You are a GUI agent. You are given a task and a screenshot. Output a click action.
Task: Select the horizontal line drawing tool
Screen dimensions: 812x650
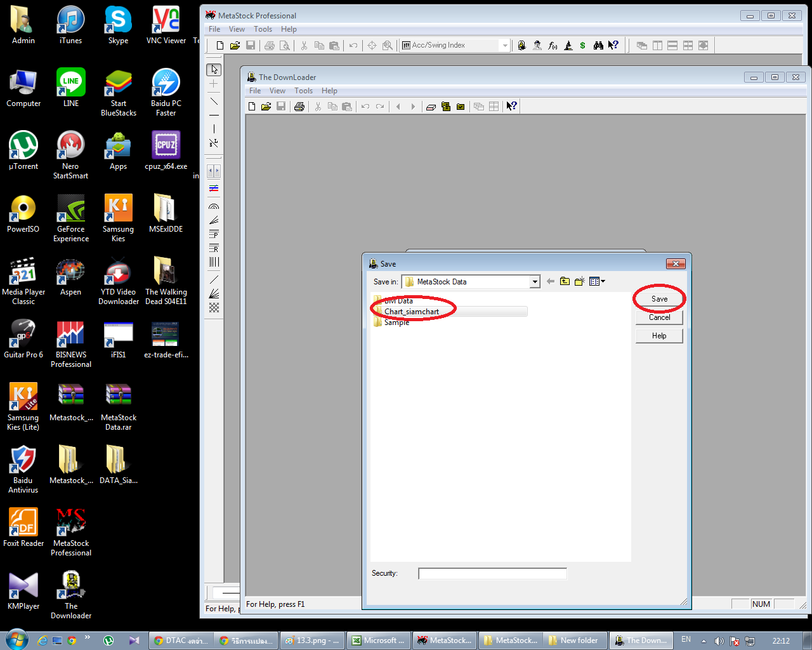[x=214, y=116]
